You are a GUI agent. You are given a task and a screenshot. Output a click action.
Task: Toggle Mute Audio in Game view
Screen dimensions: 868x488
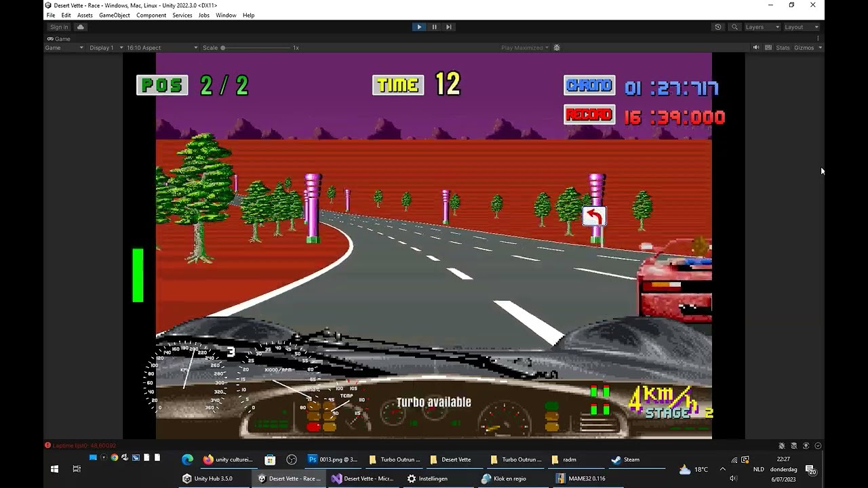(756, 47)
